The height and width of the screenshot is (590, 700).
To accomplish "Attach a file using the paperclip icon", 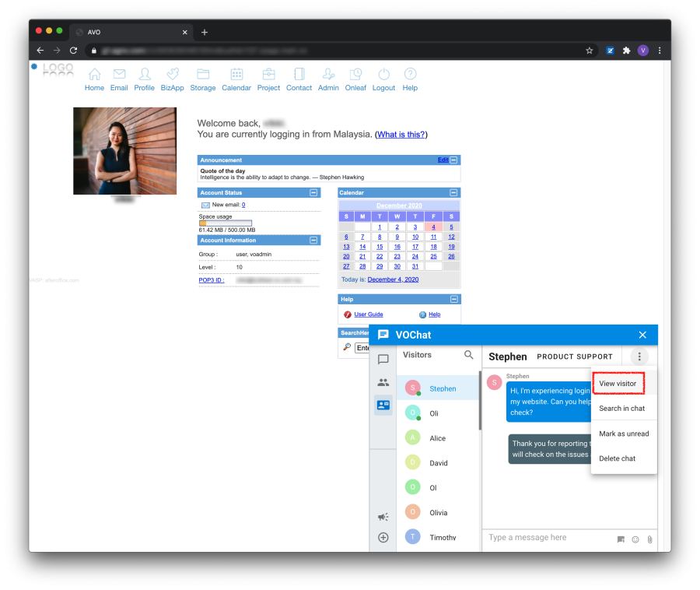I will 650,539.
